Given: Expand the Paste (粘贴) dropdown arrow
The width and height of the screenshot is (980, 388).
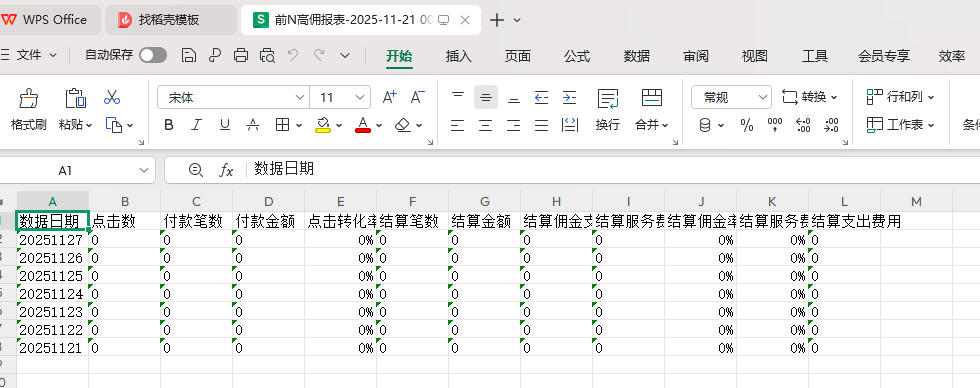Looking at the screenshot, I should tap(89, 126).
